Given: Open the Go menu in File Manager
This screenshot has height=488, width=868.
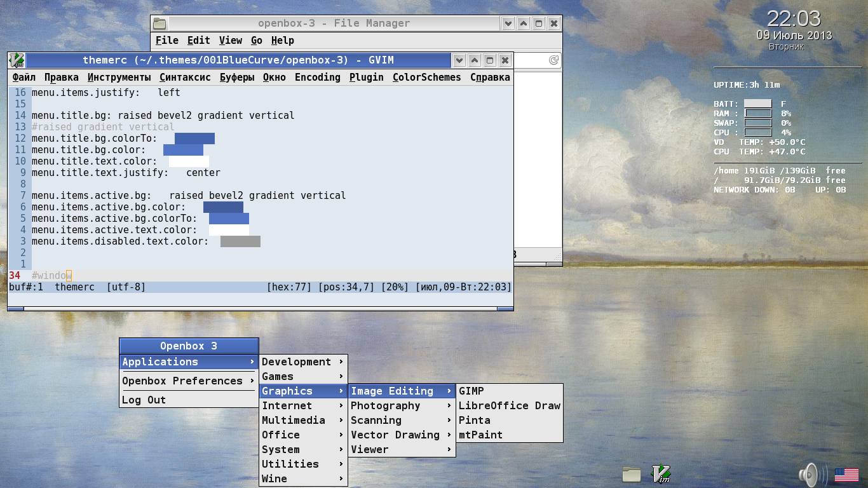Looking at the screenshot, I should coord(257,41).
